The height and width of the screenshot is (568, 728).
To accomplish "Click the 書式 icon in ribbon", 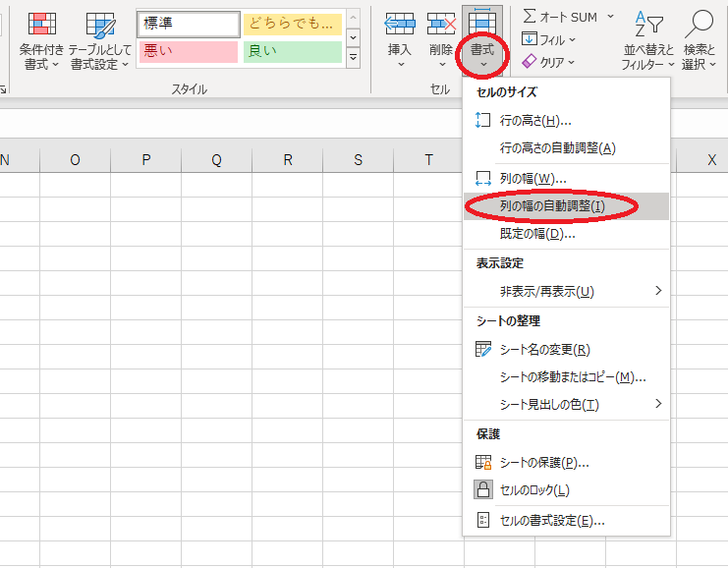I will point(482,26).
